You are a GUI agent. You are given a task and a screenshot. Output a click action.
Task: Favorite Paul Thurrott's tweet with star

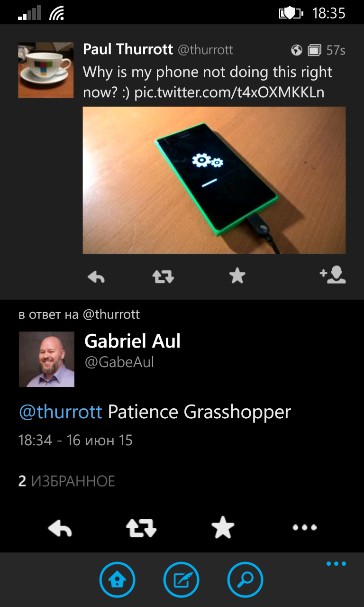click(237, 276)
